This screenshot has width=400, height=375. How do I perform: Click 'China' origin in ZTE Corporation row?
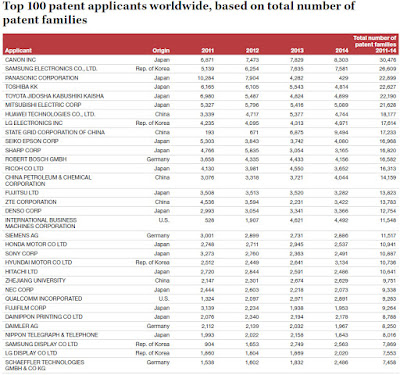162,202
